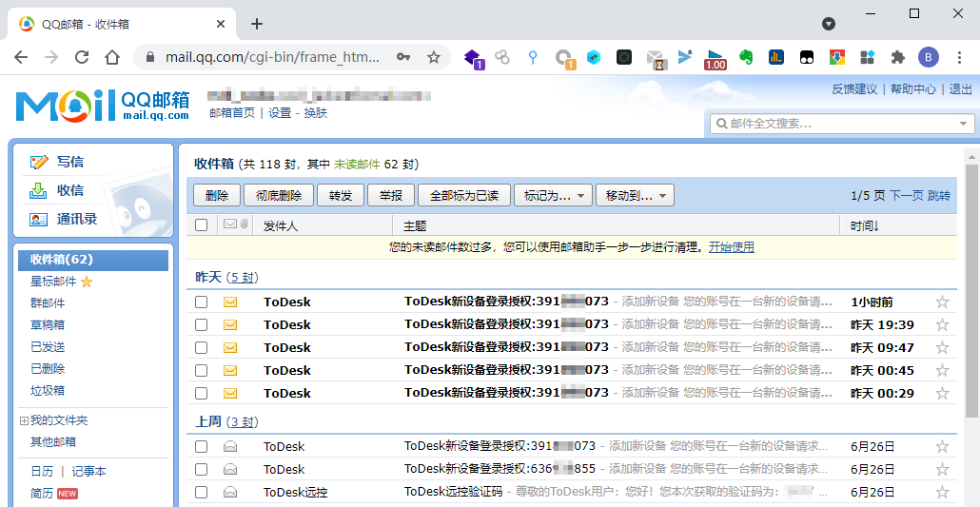Screen dimensions: 980x507
Task: Check the ToDesk email from 1小时前
Action: coord(202,302)
